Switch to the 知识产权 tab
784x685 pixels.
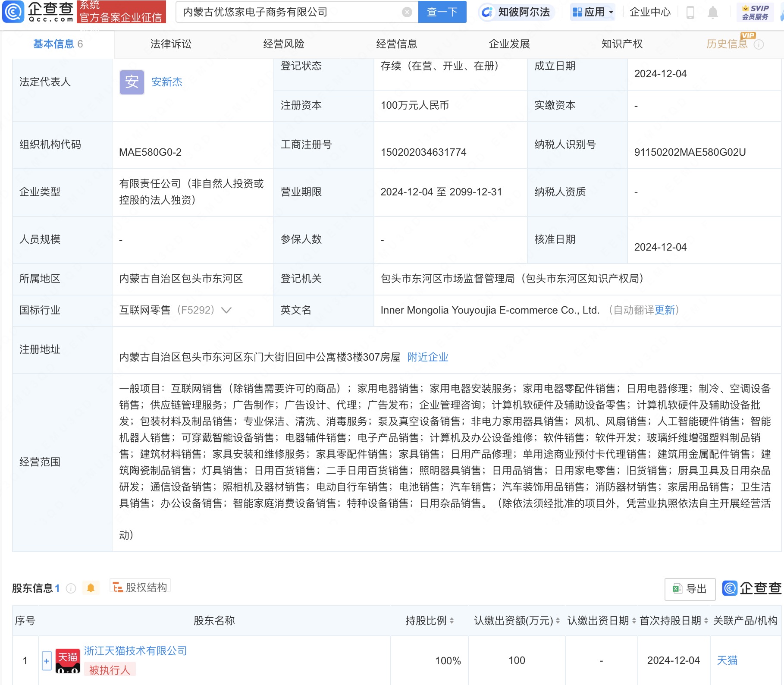(622, 44)
